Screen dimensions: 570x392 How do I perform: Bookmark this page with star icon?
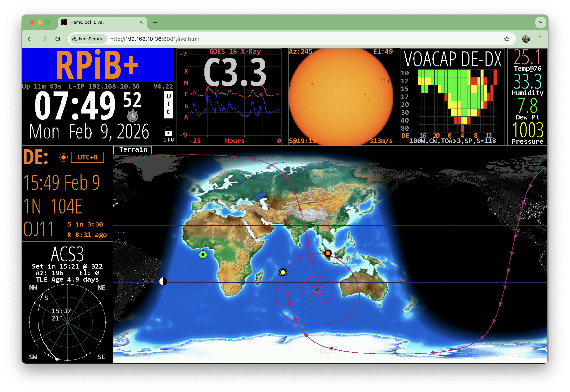pos(507,39)
